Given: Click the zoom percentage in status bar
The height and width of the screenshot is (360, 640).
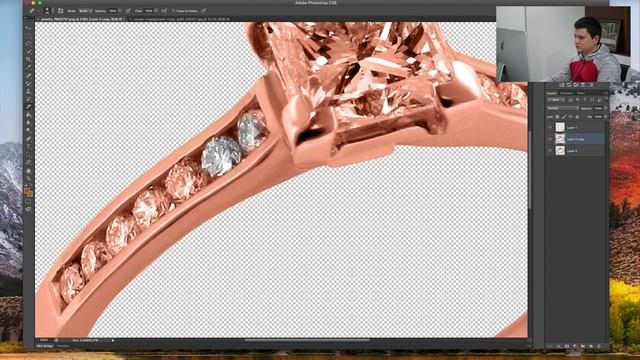Looking at the screenshot, I should [44, 340].
